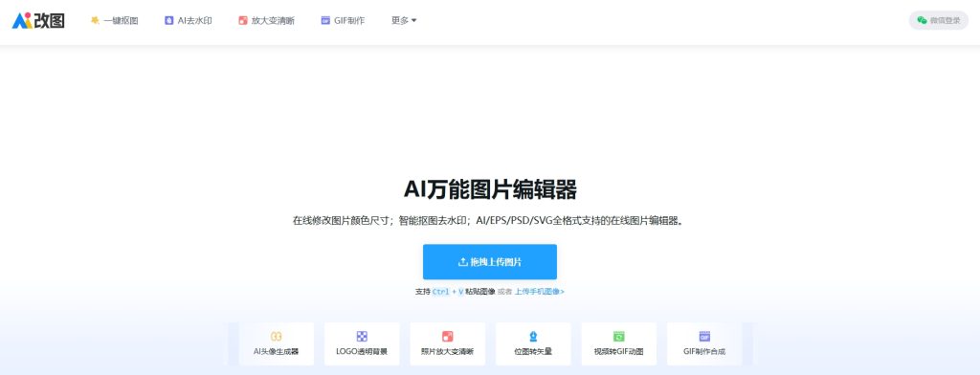Open the 视频转GIF动图 tool card
This screenshot has height=375, width=980.
pyautogui.click(x=619, y=343)
